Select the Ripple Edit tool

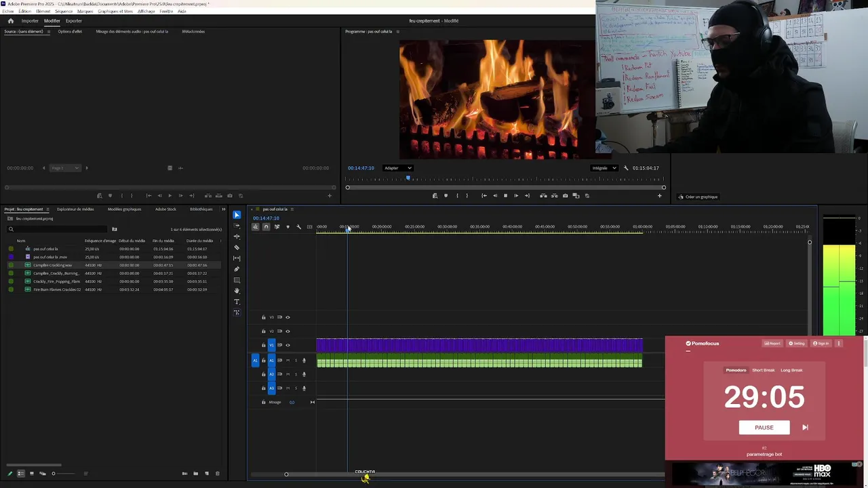tap(237, 237)
